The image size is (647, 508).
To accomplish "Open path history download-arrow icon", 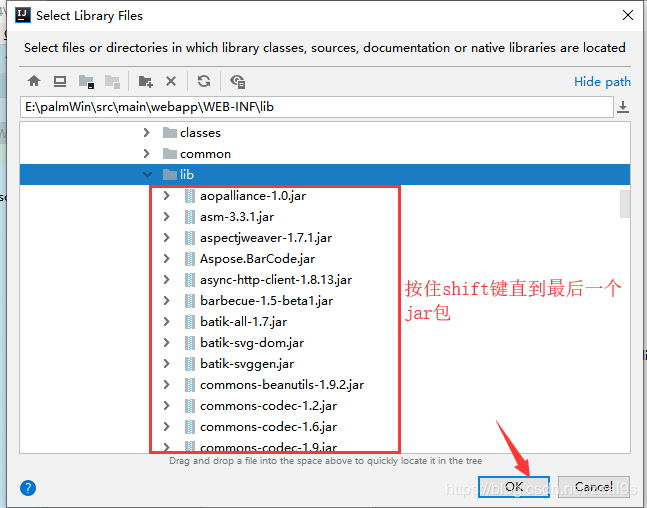I will point(623,107).
